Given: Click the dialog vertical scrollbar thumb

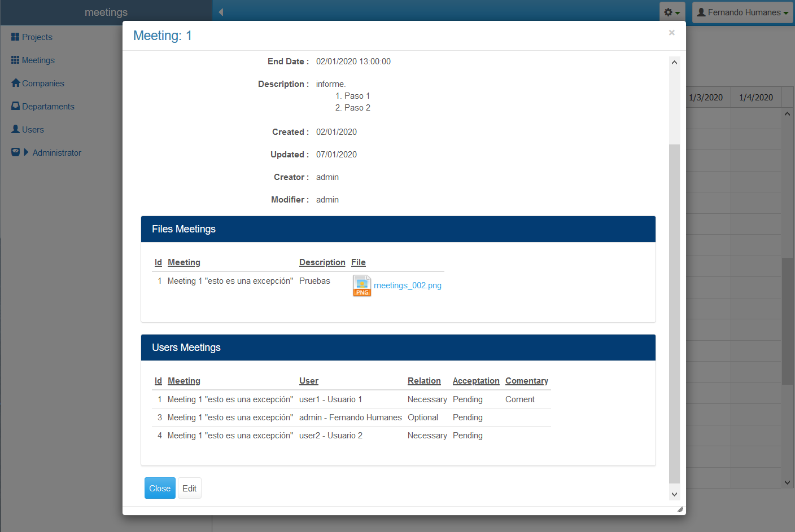Looking at the screenshot, I should point(674,314).
